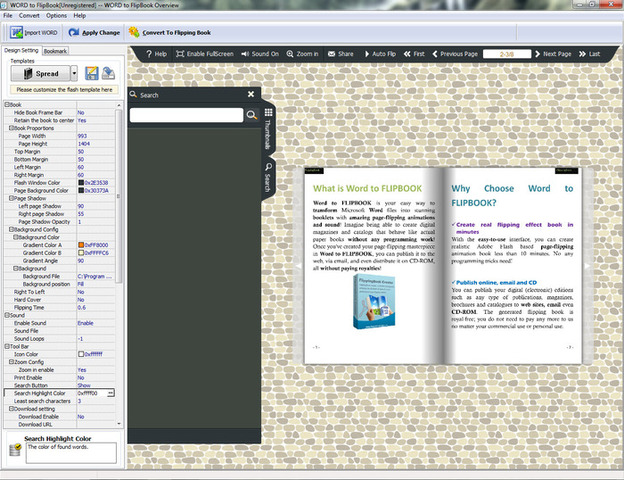Collapse the Book Proportions group

point(12,128)
